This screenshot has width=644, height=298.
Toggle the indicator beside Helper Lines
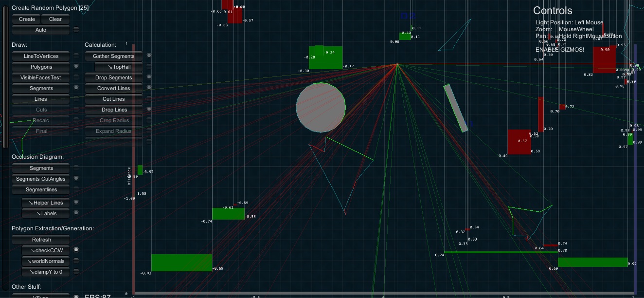(76, 203)
